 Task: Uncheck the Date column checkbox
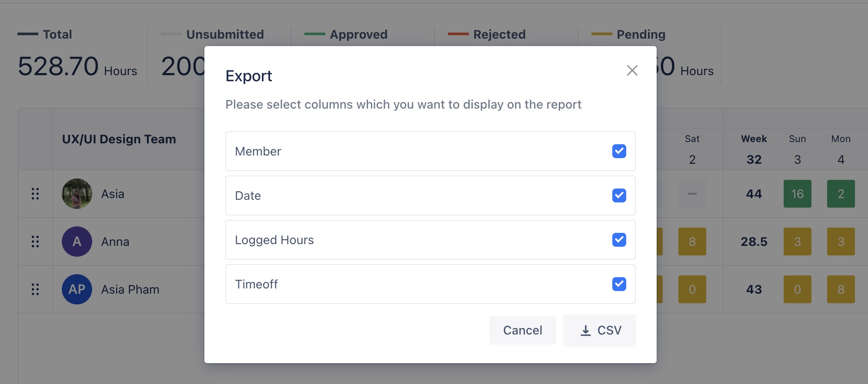tap(619, 195)
